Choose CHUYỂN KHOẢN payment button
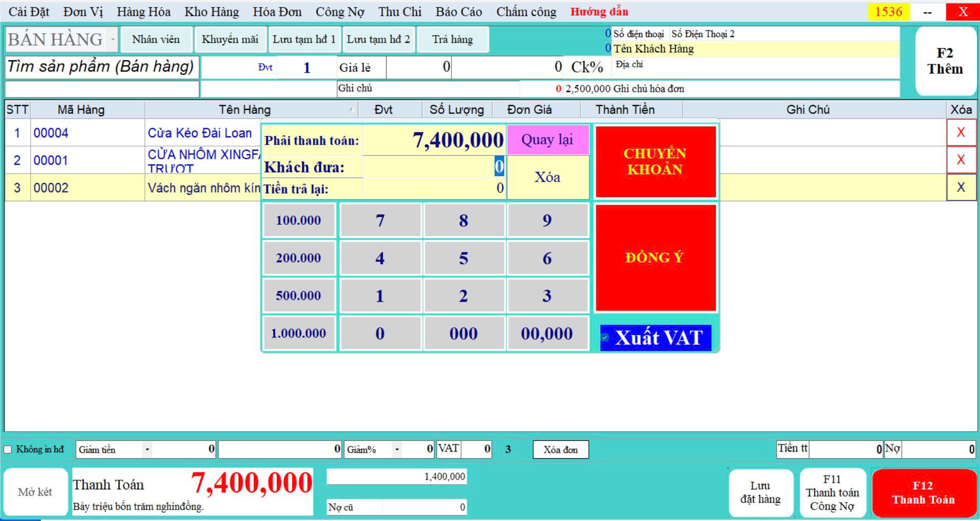 [x=655, y=161]
